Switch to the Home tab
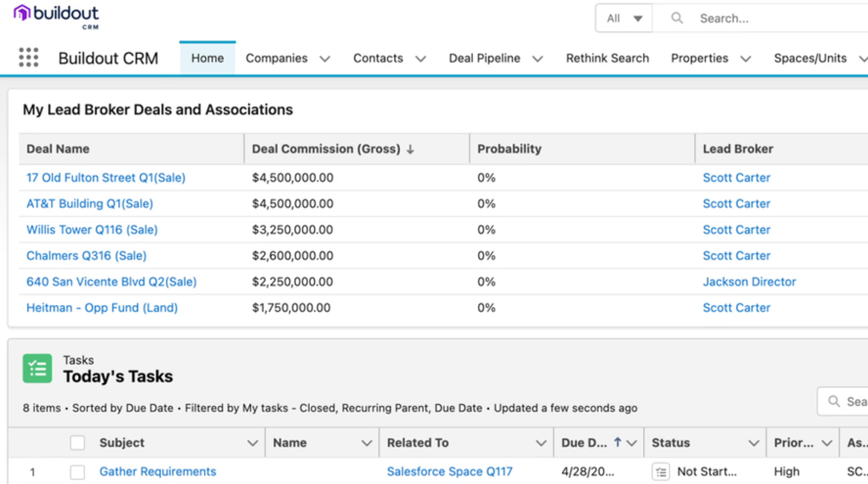868x484 pixels. pos(207,58)
